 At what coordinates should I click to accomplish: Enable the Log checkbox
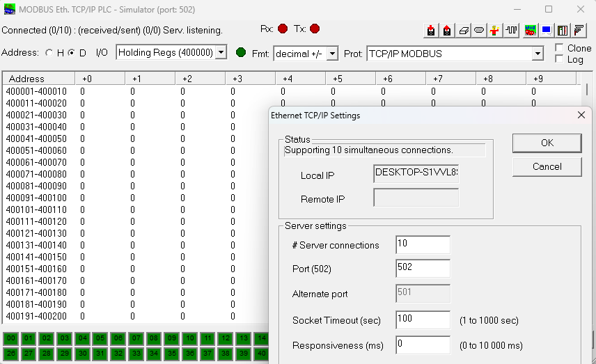559,59
